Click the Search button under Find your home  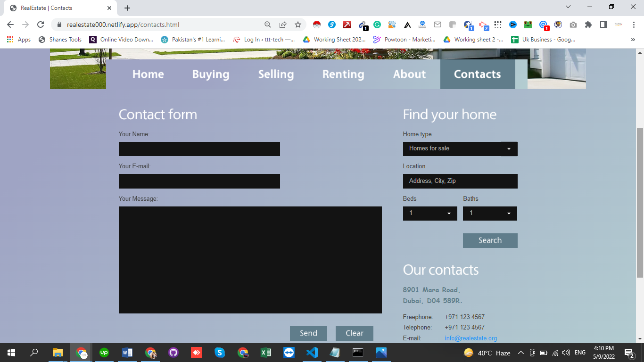click(490, 240)
